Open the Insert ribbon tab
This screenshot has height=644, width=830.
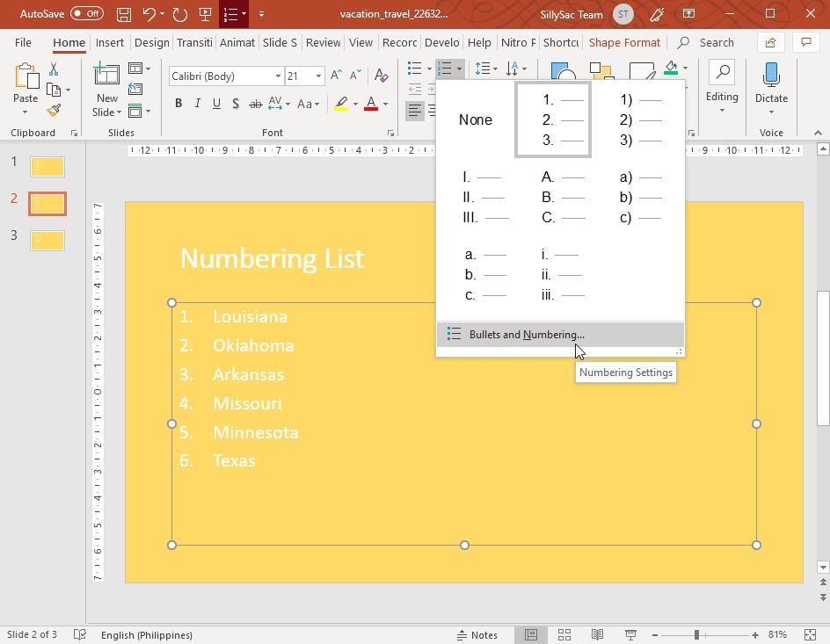[x=110, y=42]
